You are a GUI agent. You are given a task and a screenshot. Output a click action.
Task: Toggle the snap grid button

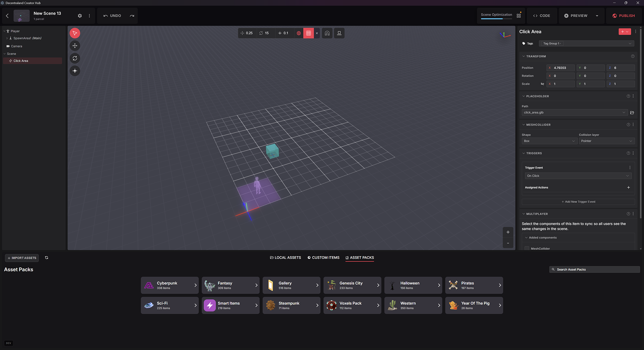click(309, 33)
